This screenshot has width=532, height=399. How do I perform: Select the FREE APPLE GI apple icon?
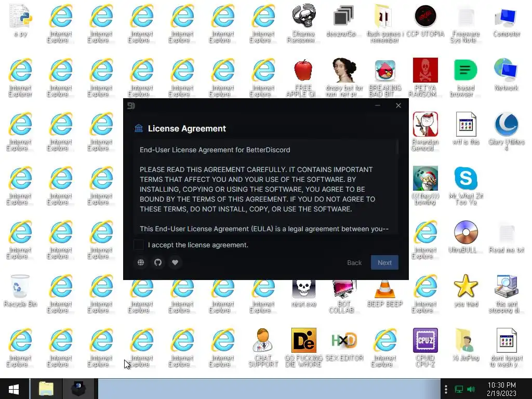click(x=303, y=77)
